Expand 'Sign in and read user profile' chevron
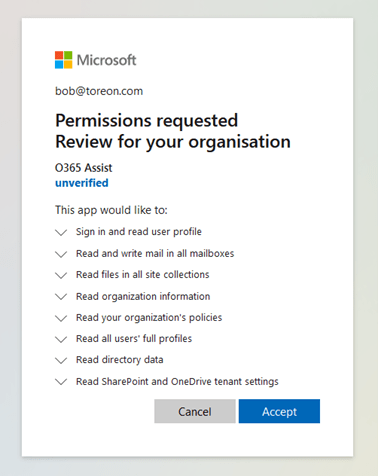This screenshot has height=476, width=378. 61,232
